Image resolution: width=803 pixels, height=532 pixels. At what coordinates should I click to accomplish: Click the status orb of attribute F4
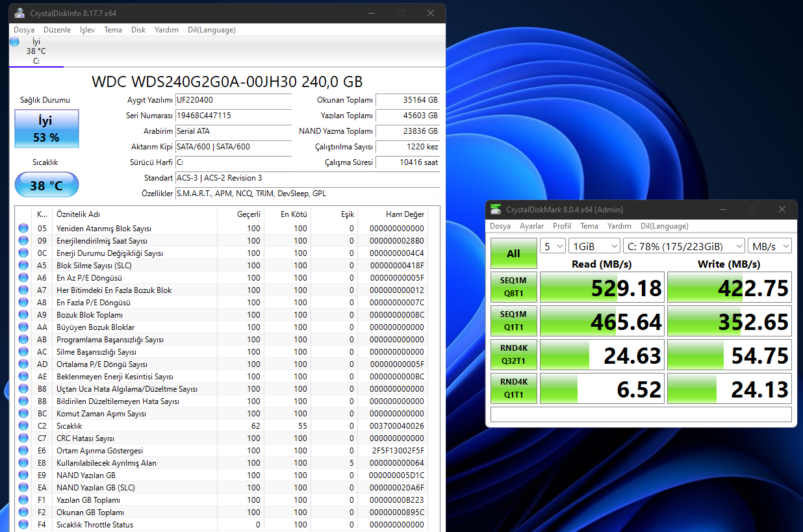tap(24, 524)
